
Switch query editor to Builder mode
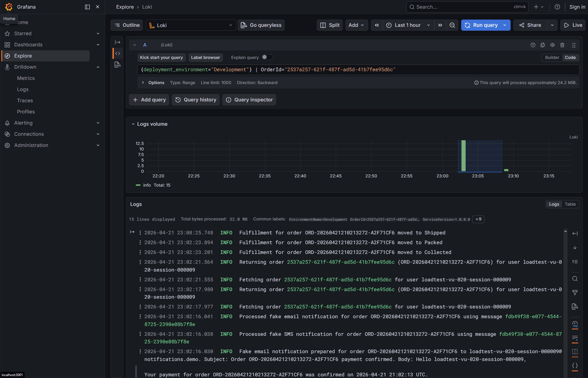552,57
